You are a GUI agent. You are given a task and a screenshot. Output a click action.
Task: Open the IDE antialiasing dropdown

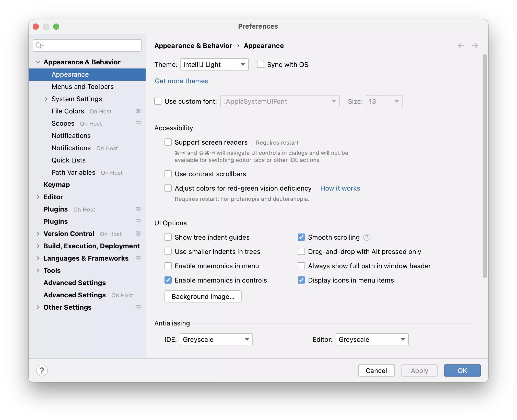[216, 340]
